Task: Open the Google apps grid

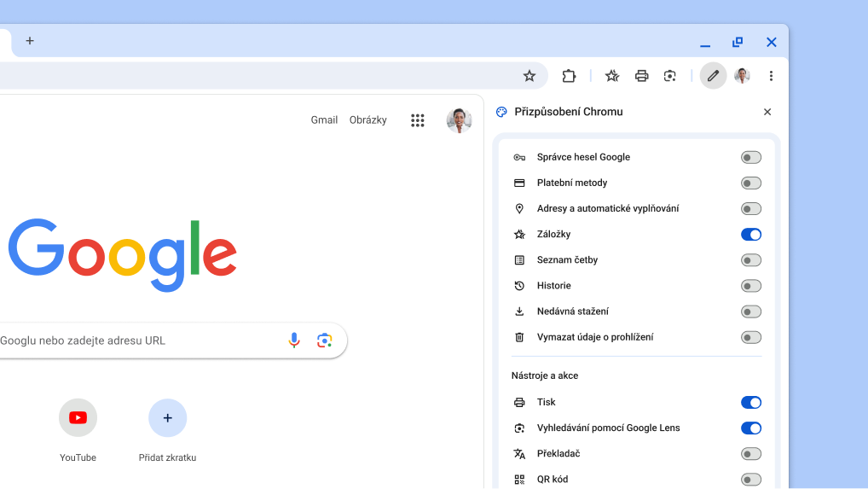Action: 417,120
